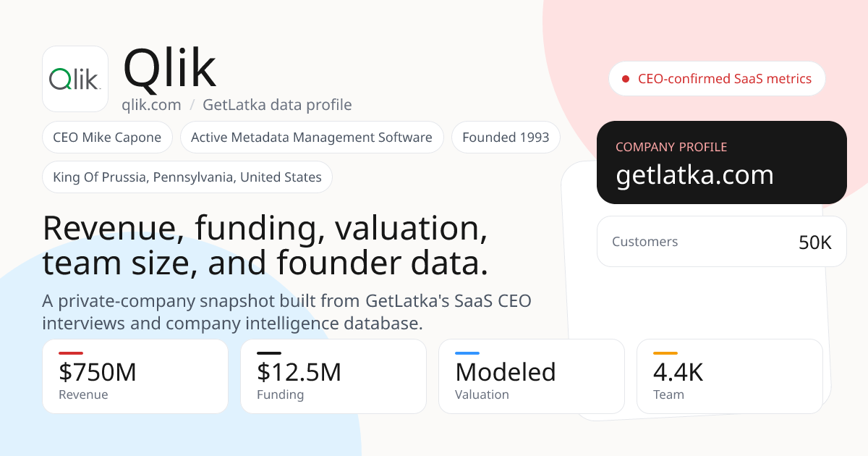Click the orange accent bar above Team
Image resolution: width=868 pixels, height=456 pixels.
point(665,353)
